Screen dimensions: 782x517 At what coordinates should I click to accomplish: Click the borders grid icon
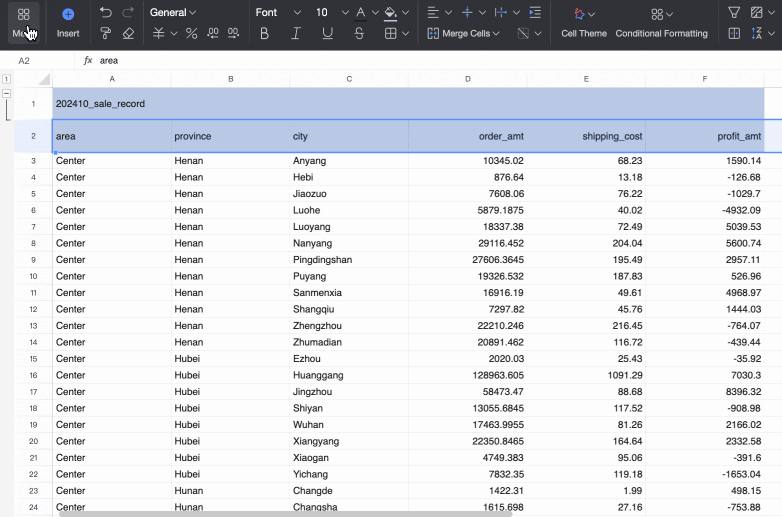tap(391, 33)
